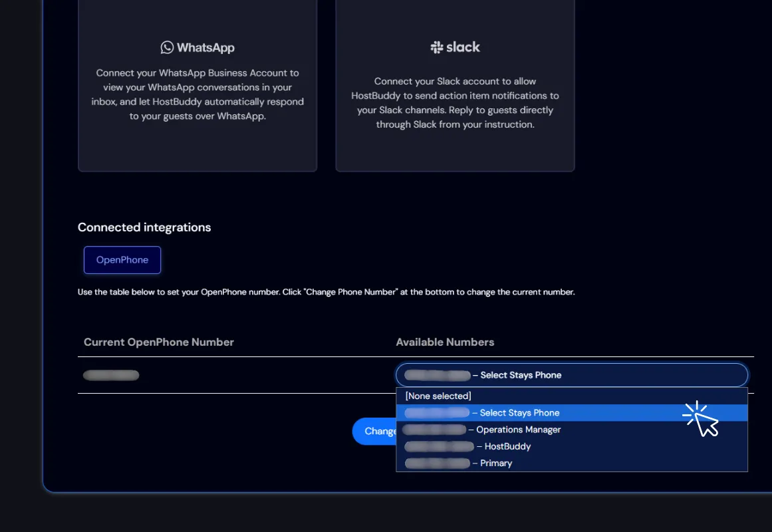Click the Change Phone Number button
The width and height of the screenshot is (772, 532).
[x=374, y=432]
